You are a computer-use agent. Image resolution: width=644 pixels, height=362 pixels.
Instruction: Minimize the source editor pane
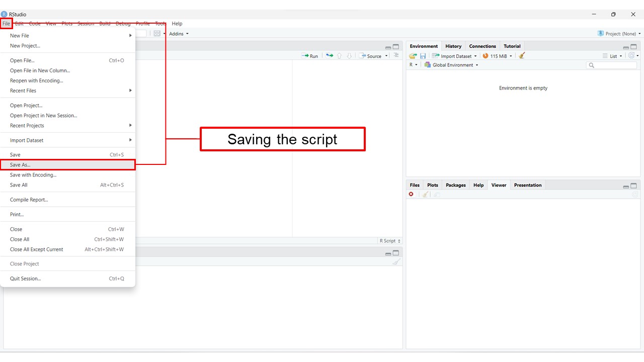388,47
